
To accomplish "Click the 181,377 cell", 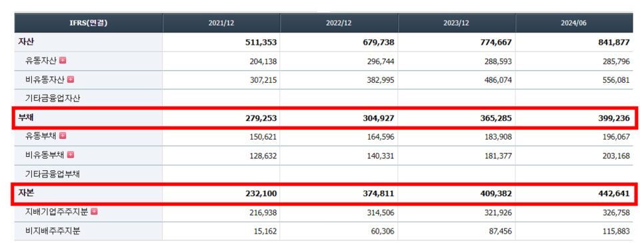I will pos(498,156).
